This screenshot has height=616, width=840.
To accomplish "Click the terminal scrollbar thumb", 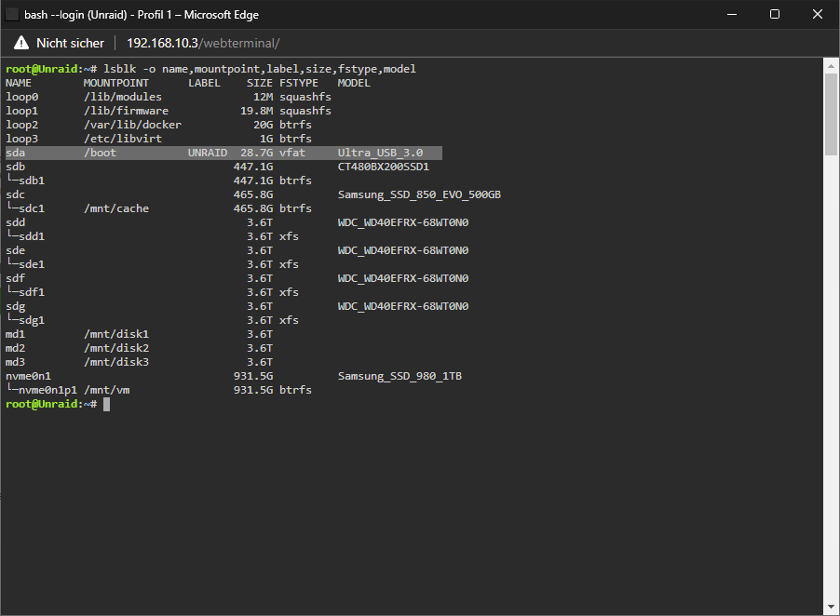I will click(831, 115).
